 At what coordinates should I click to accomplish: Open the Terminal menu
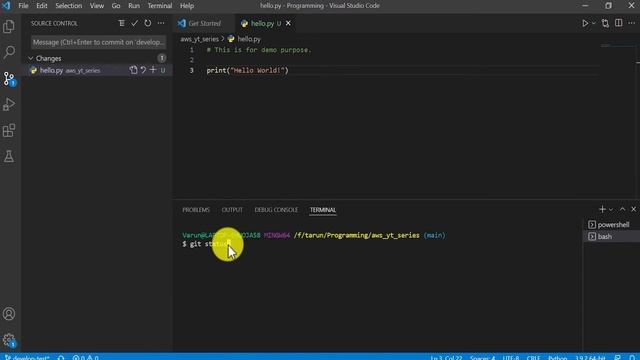click(160, 6)
